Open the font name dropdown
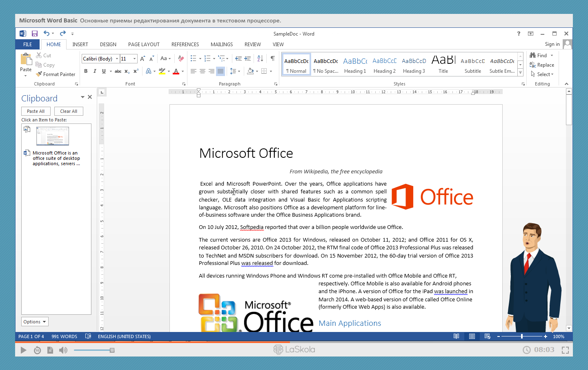588x370 pixels. [x=117, y=59]
